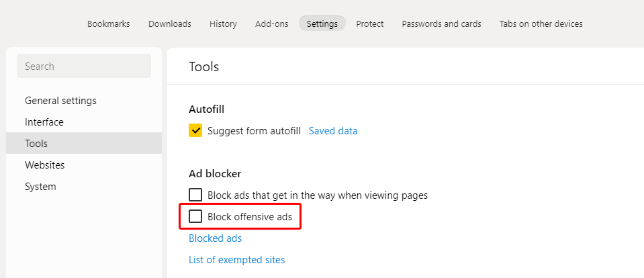Go to the Websites settings section
Screen dimensions: 644x278
pyautogui.click(x=44, y=165)
